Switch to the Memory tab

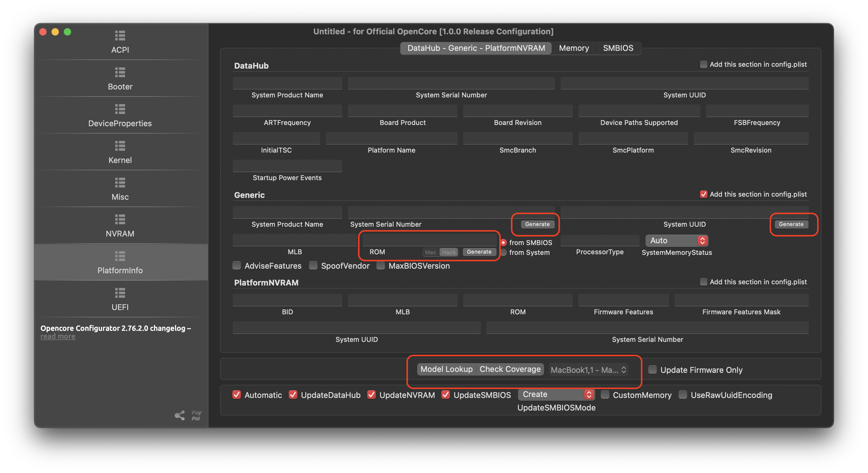click(x=574, y=48)
